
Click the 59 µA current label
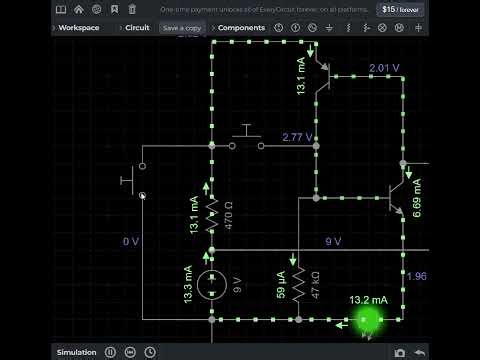point(281,285)
